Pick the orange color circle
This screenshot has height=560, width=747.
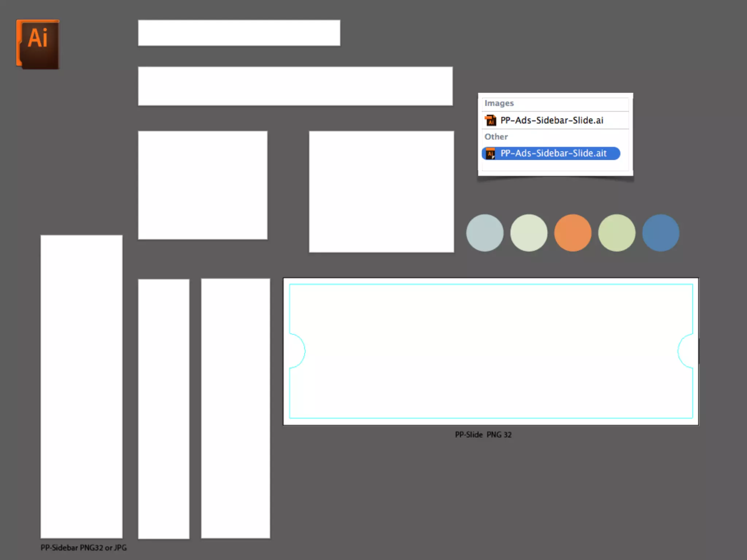coord(573,233)
